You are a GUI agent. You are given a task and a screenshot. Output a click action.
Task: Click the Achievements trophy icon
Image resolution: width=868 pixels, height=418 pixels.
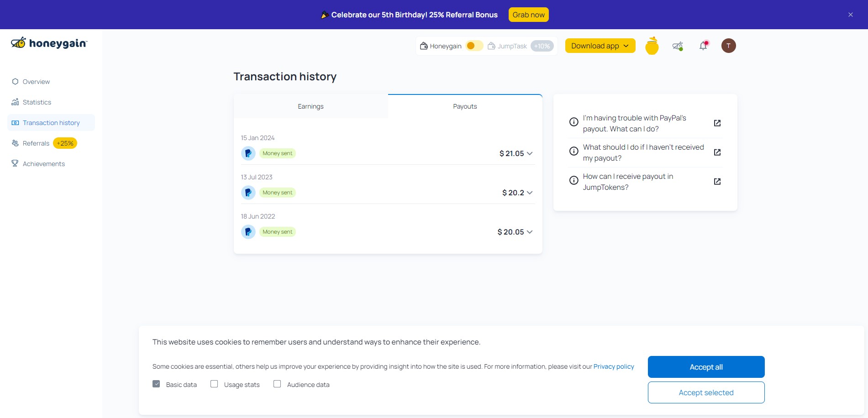15,164
